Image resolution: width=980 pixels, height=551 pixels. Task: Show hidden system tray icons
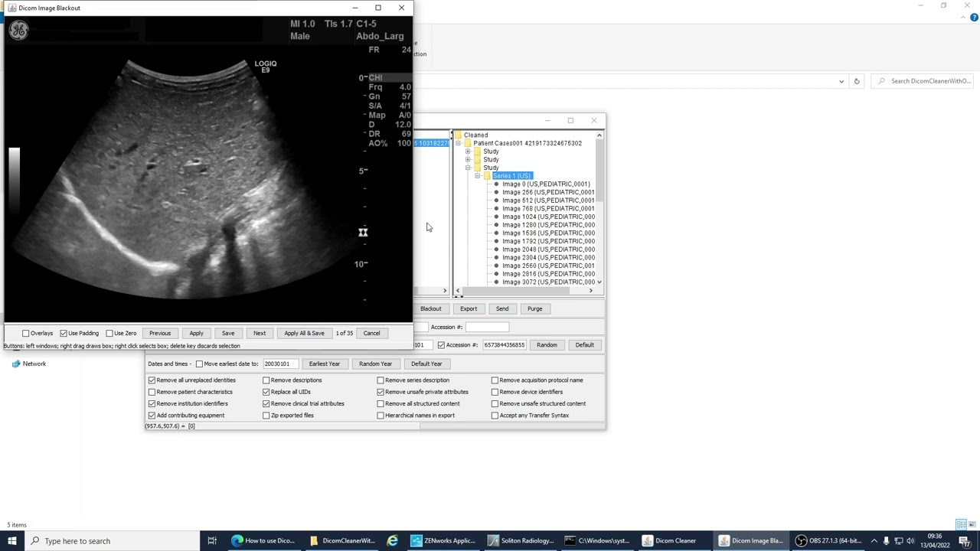(x=874, y=541)
